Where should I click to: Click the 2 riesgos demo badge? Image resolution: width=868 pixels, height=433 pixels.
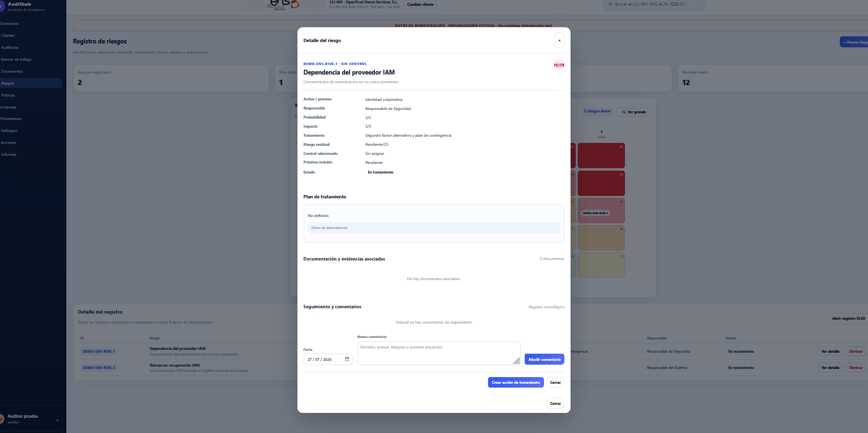coord(597,111)
